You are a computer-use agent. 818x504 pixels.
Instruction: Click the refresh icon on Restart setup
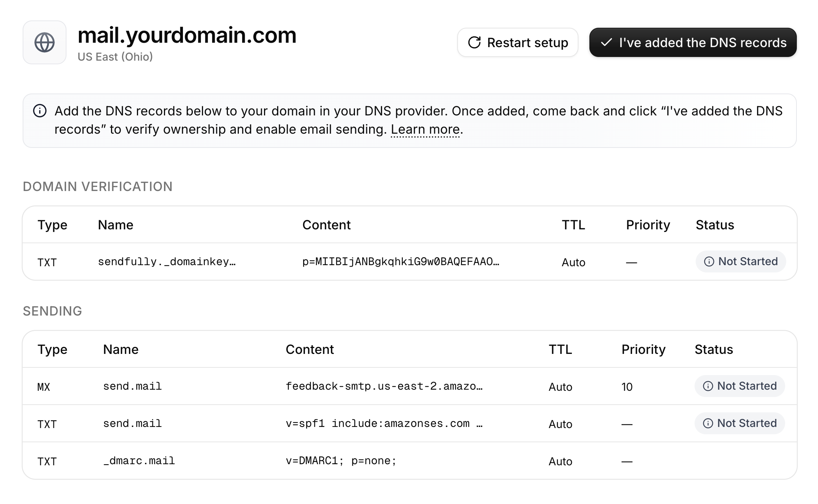point(474,42)
